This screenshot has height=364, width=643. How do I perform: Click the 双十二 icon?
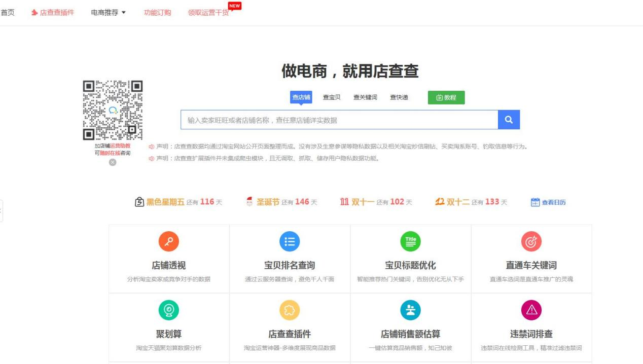pyautogui.click(x=440, y=202)
